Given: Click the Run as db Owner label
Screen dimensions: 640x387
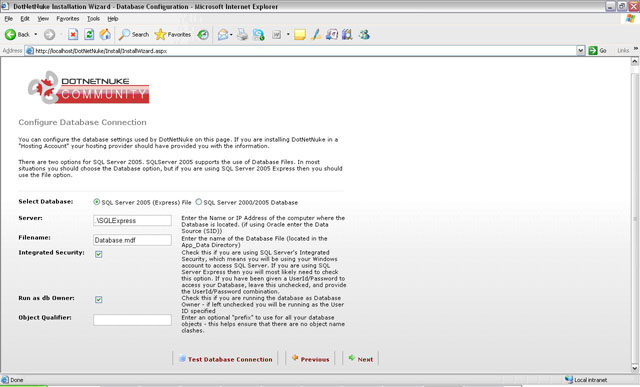Looking at the screenshot, I should 47,298.
